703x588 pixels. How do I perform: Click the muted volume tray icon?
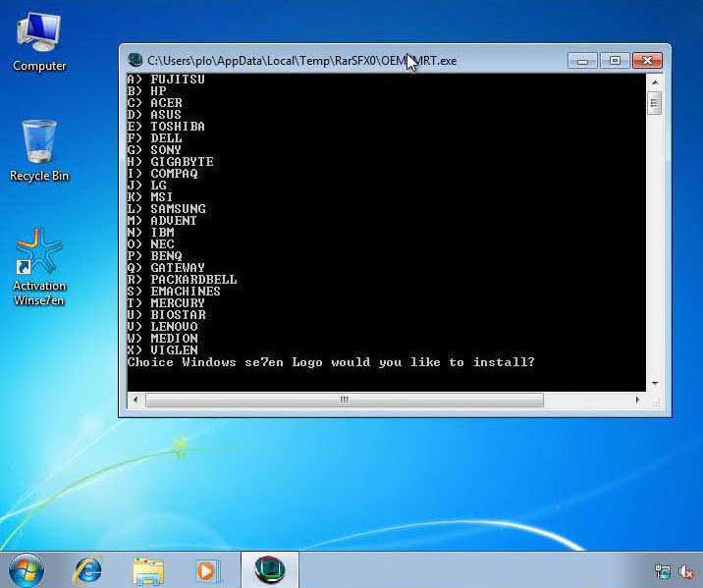(686, 571)
